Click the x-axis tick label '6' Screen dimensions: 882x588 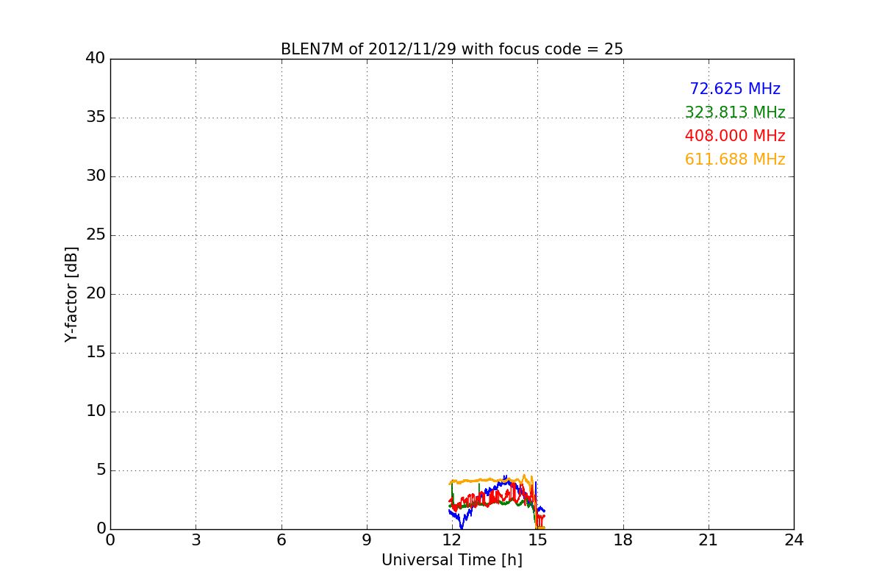[x=281, y=540]
